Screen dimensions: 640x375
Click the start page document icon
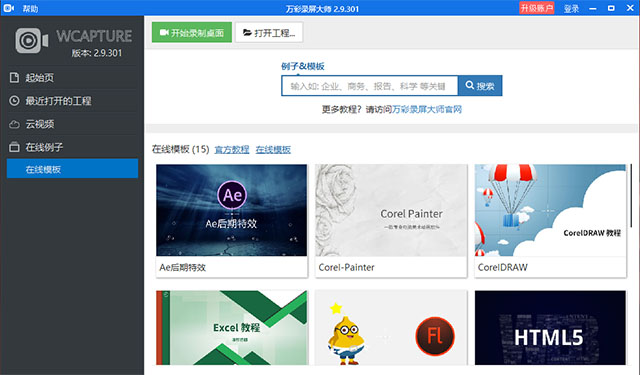pos(14,78)
